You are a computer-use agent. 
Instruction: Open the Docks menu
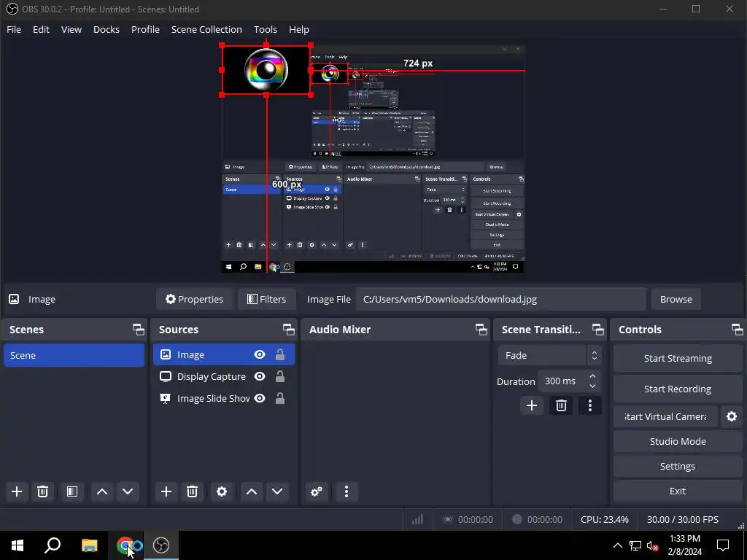[x=107, y=29]
